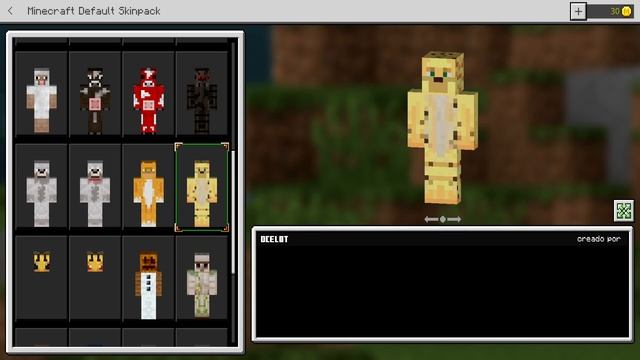Select the snow golem pumpkin-head skin
The width and height of the screenshot is (640, 360).
tap(148, 278)
